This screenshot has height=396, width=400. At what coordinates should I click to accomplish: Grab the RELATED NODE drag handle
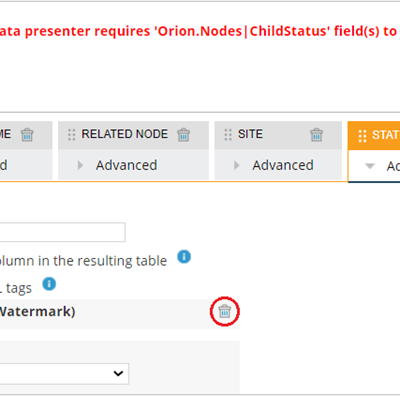[x=71, y=135]
